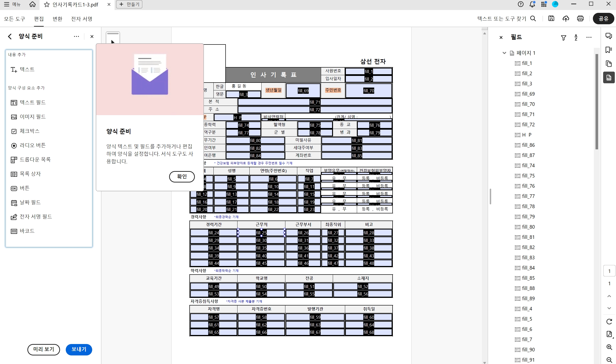616x364 pixels.
Task: Rotate the page view icon
Action: (609, 321)
